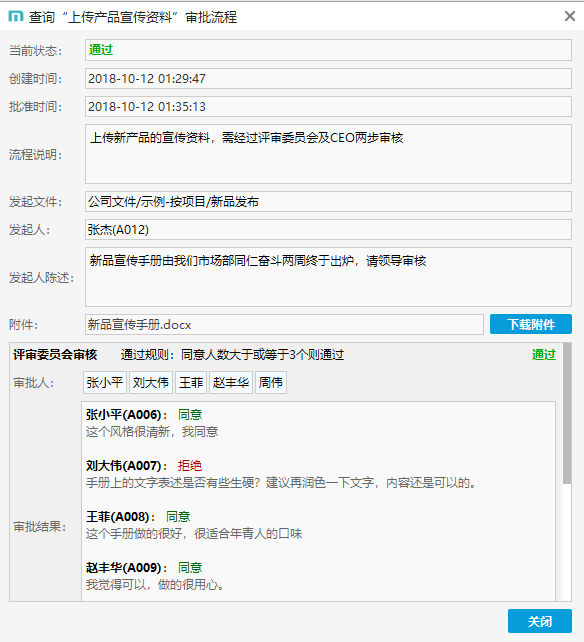Click the 批准时间 field
The width and height of the screenshot is (584, 642).
point(328,106)
